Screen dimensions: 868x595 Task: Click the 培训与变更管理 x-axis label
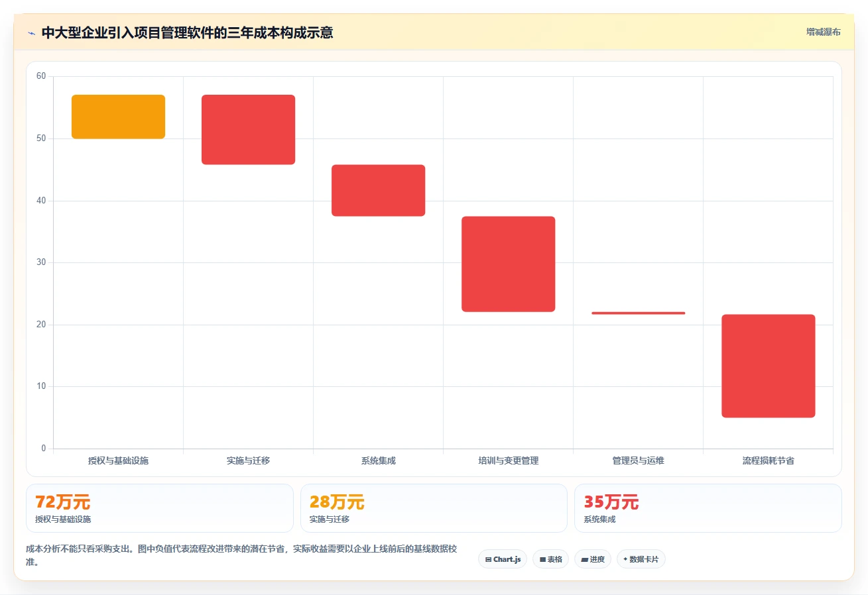(x=508, y=460)
